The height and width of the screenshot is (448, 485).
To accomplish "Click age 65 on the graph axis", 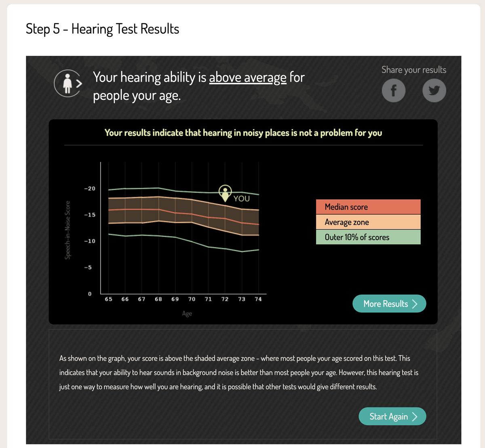I will (108, 299).
